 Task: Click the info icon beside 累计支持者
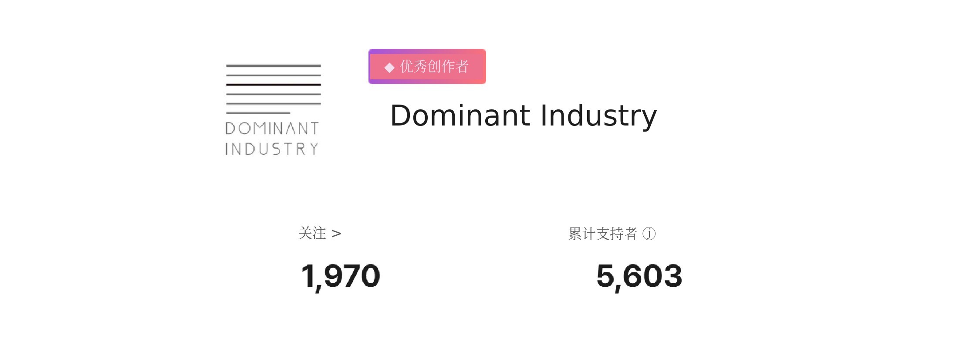click(x=649, y=234)
